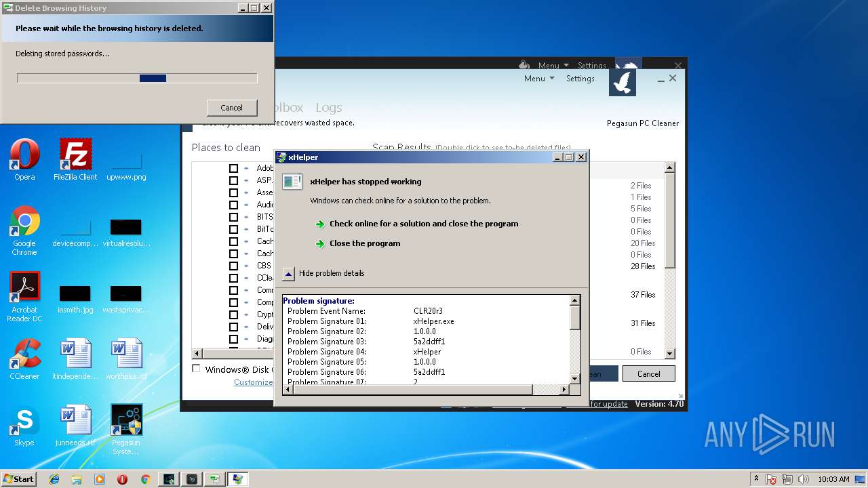This screenshot has height=488, width=868.
Task: Cancel the browsing history deletion
Action: coord(231,108)
